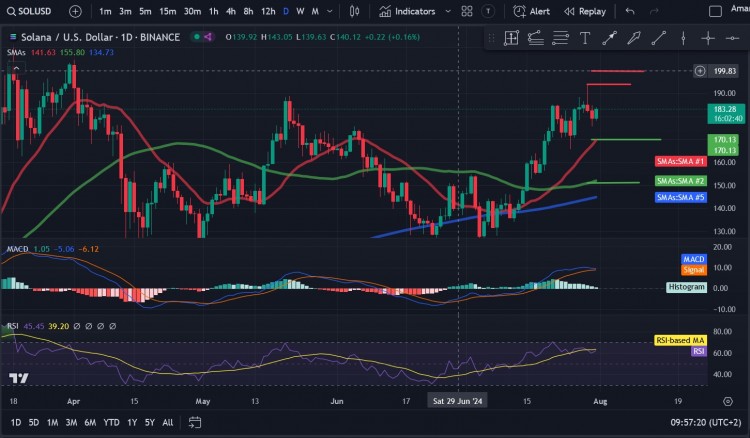Select the SMAs indicator legend label

[16, 53]
